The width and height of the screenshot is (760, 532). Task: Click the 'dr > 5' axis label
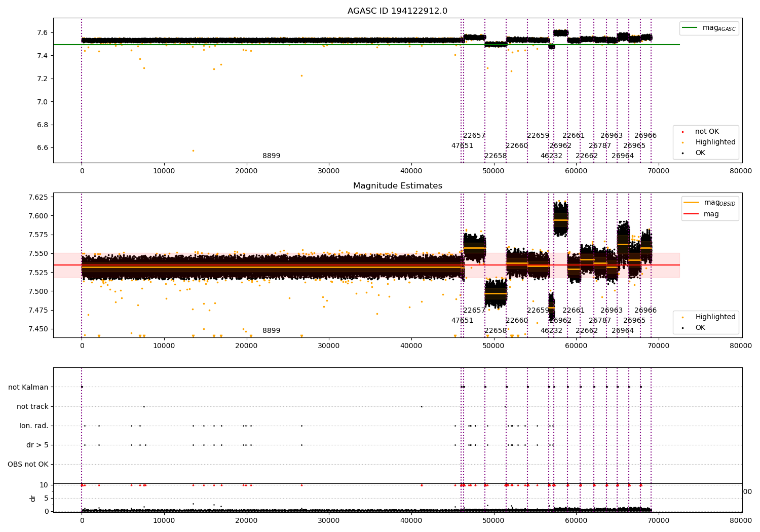pyautogui.click(x=37, y=445)
